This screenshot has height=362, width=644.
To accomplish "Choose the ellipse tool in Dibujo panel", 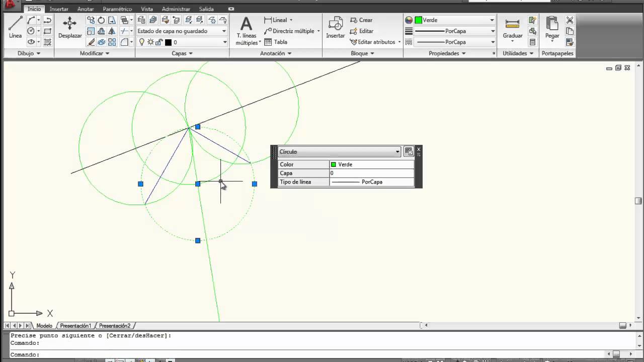I will [x=31, y=42].
